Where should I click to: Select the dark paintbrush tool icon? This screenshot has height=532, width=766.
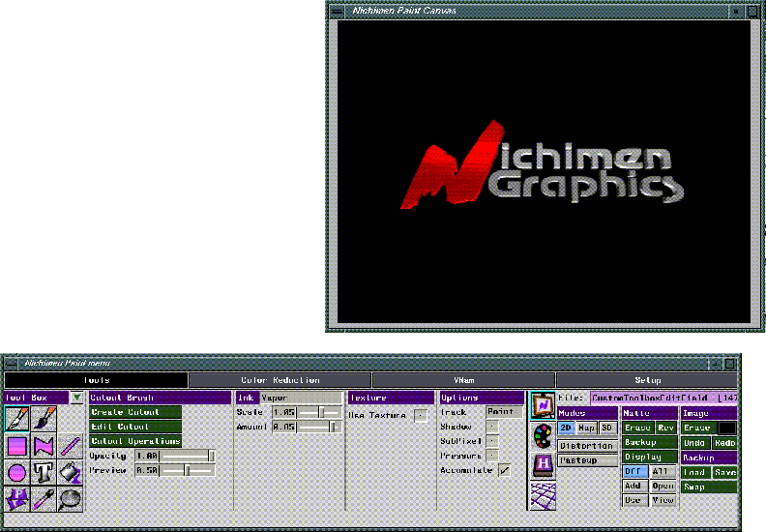point(44,419)
